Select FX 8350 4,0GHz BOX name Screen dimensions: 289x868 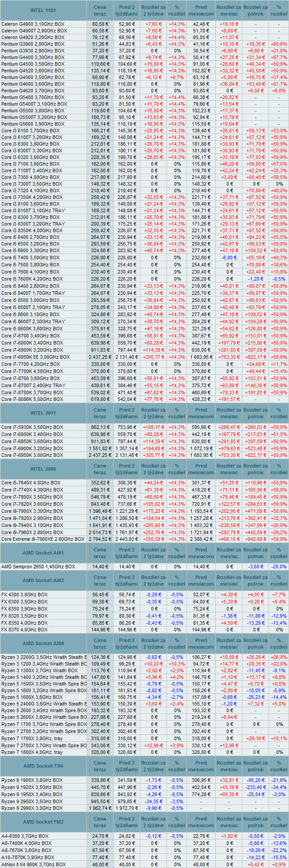[x=24, y=622]
